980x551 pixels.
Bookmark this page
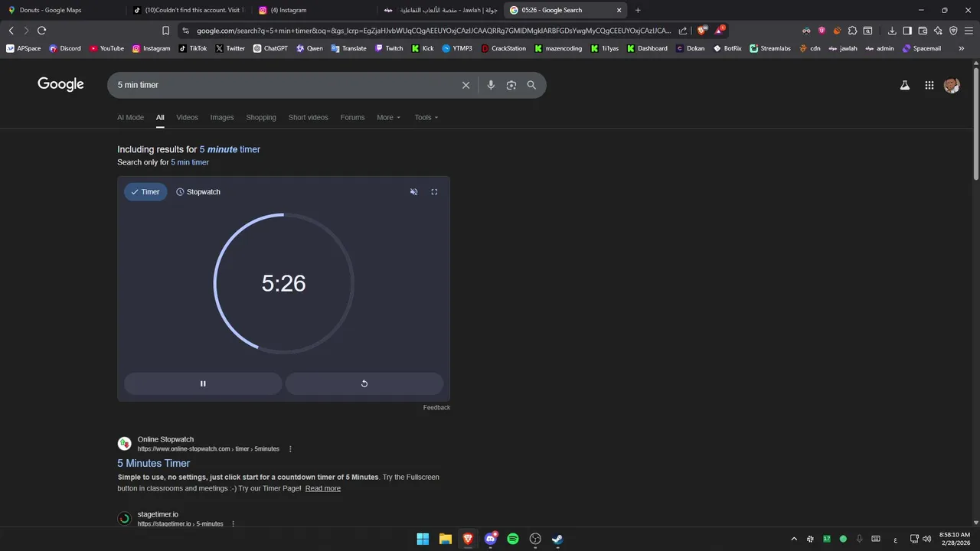pyautogui.click(x=165, y=31)
